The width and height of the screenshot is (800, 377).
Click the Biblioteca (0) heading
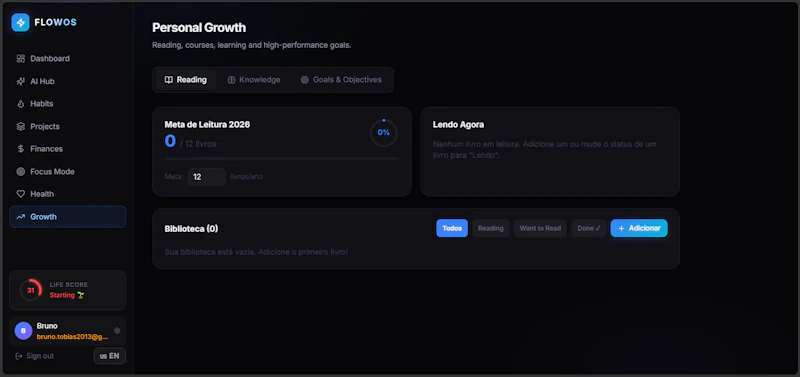(191, 229)
